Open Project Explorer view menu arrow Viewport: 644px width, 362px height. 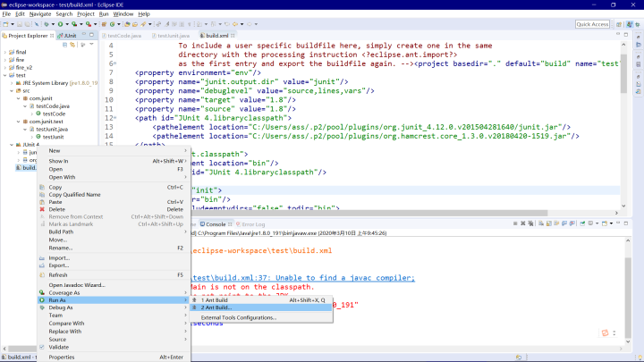point(91,45)
